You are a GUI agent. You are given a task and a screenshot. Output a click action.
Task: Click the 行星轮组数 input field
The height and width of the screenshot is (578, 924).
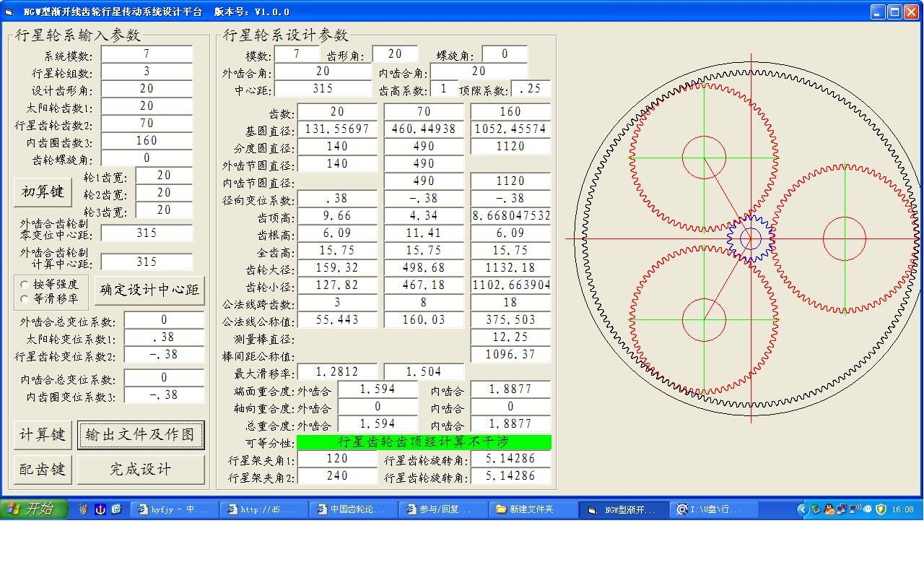pos(147,72)
